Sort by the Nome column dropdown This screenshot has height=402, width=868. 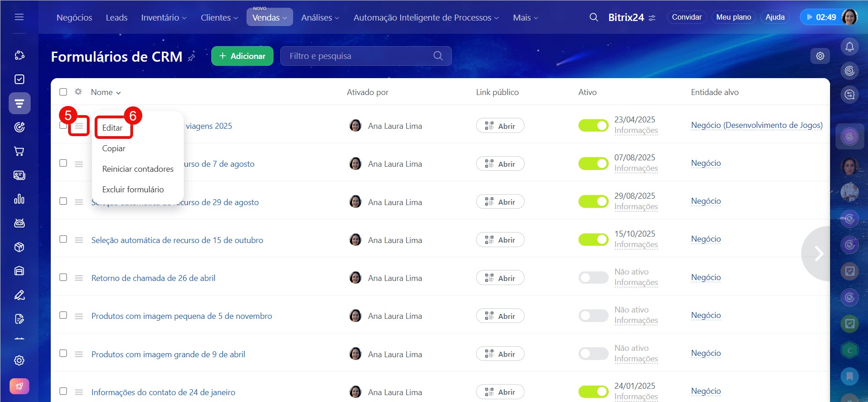[106, 92]
